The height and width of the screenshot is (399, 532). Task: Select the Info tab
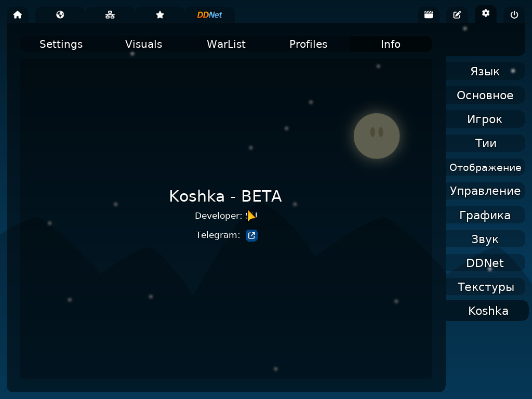(391, 44)
